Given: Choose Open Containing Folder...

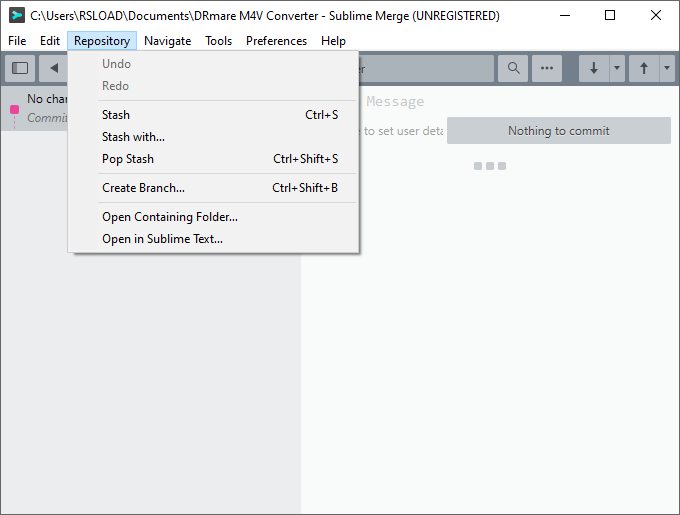Looking at the screenshot, I should point(213,217).
